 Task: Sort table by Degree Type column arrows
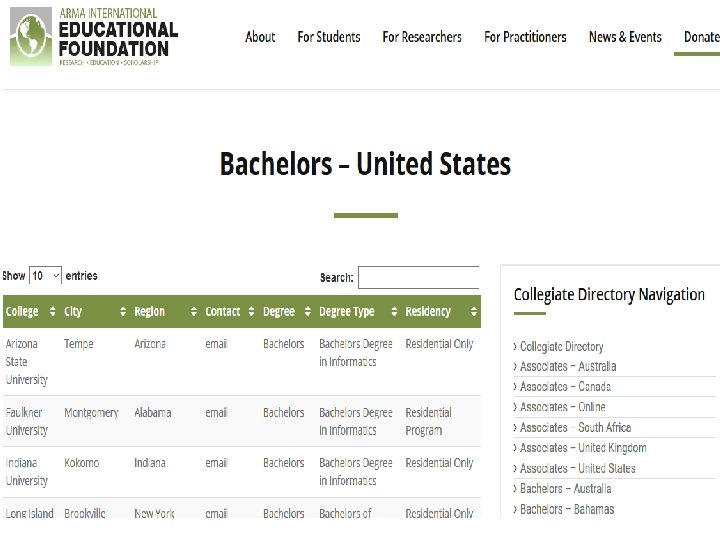(x=394, y=311)
